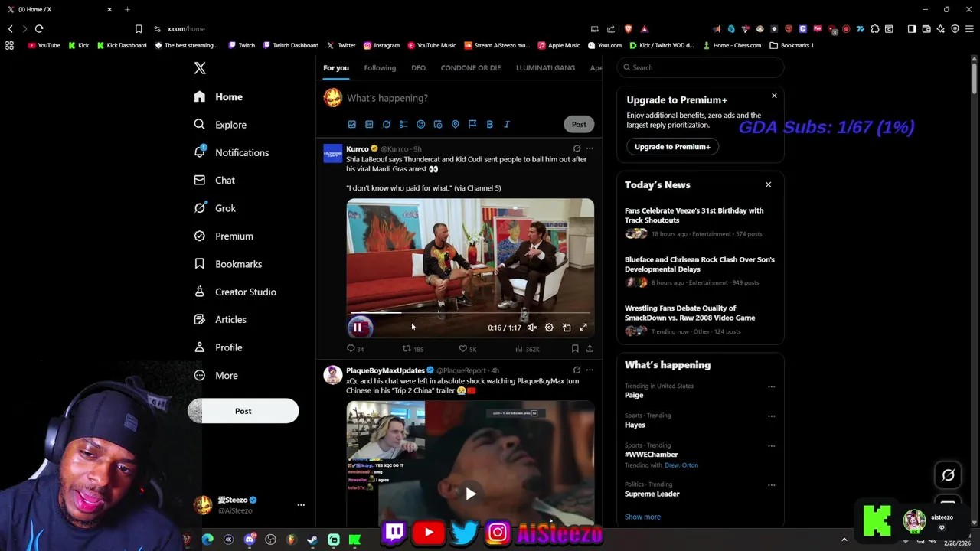Image resolution: width=980 pixels, height=551 pixels.
Task: Click Grok icon on the Kurrco post
Action: click(x=577, y=148)
